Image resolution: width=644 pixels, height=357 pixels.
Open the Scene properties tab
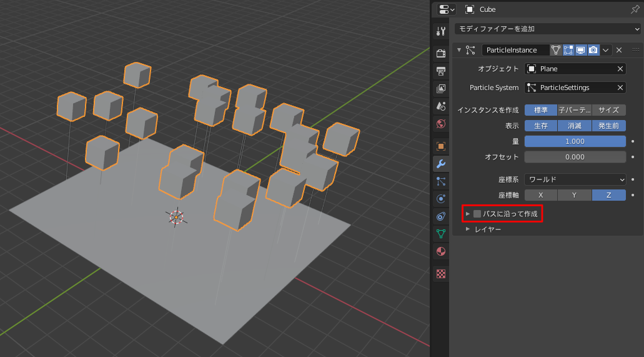point(441,106)
